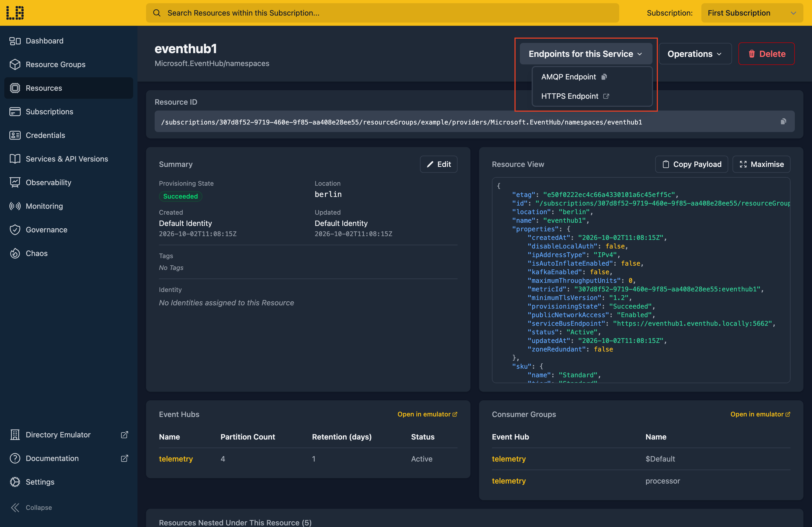Edit the Summary section
The height and width of the screenshot is (527, 812).
click(438, 164)
